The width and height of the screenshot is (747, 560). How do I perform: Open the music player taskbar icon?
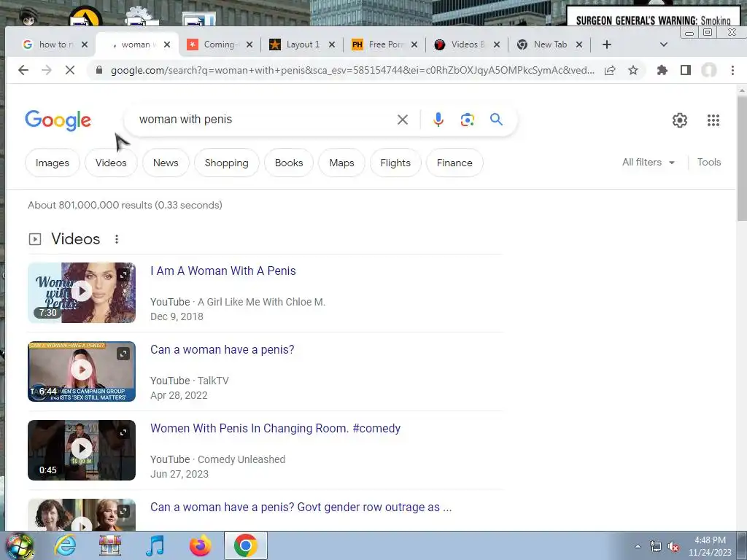155,545
